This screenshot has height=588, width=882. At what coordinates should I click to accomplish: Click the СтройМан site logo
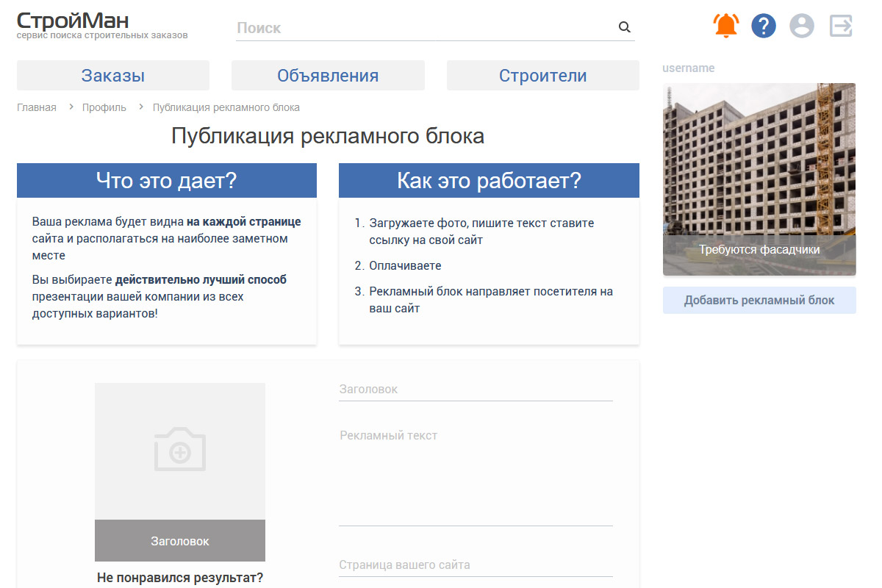click(72, 21)
